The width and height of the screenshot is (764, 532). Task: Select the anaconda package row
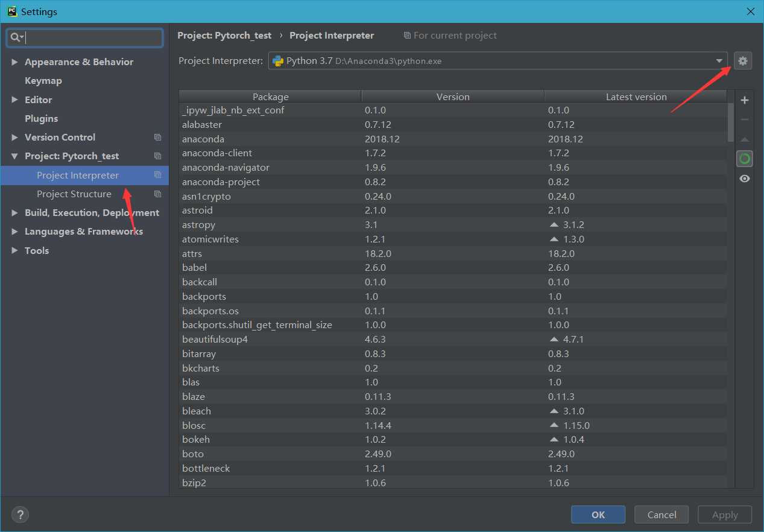pyautogui.click(x=453, y=139)
